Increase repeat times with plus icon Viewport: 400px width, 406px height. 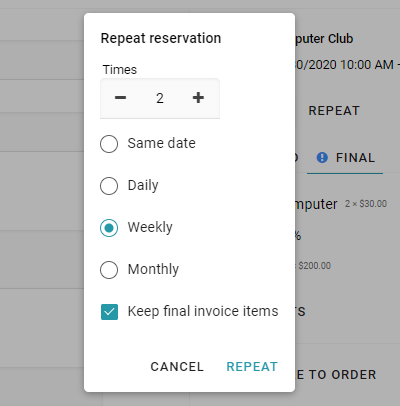click(198, 98)
